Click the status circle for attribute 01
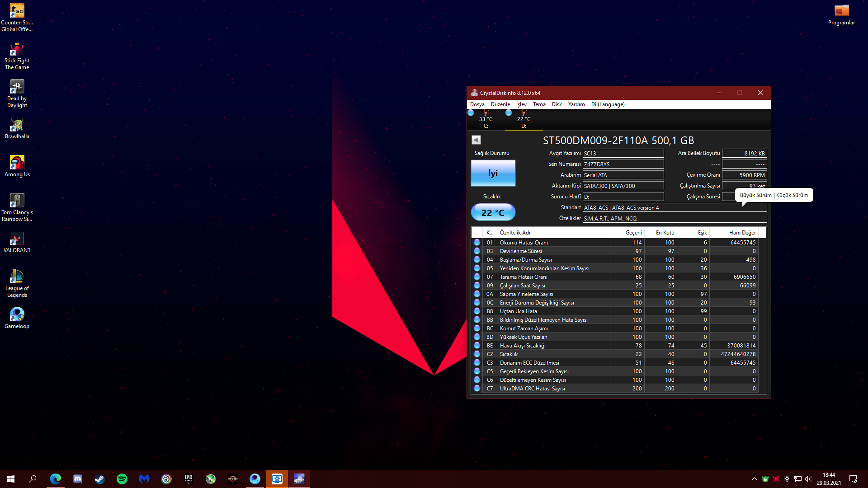The height and width of the screenshot is (488, 868). point(477,243)
